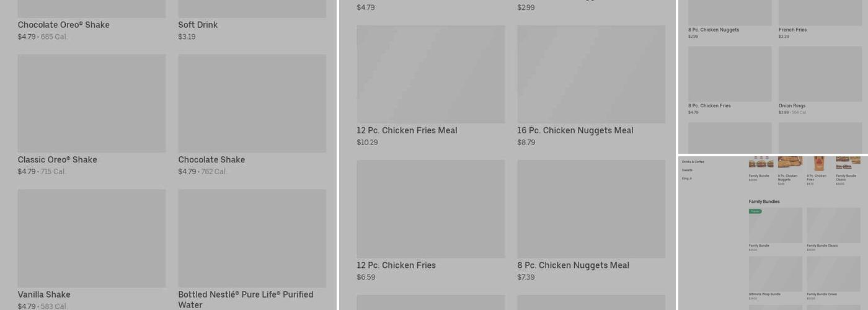Select the 762 Cal. Chocolate Shake image
Viewport: 868px width, 310px height.
tap(252, 103)
